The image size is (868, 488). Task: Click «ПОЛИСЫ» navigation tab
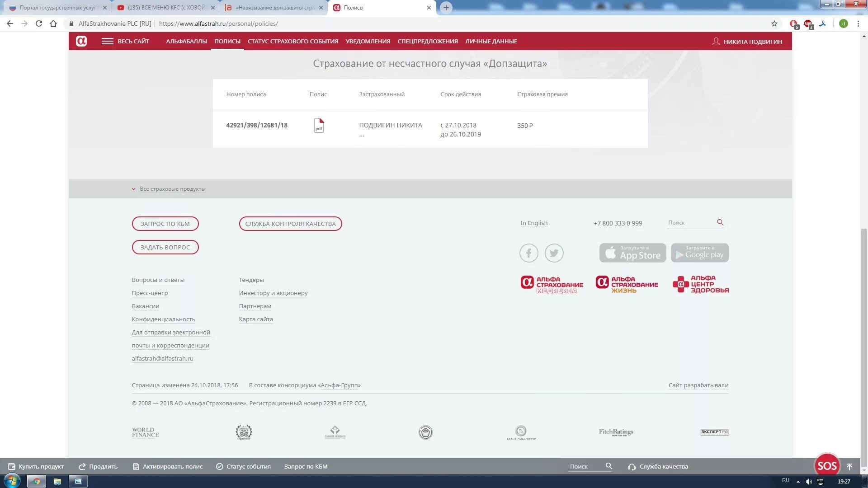227,41
